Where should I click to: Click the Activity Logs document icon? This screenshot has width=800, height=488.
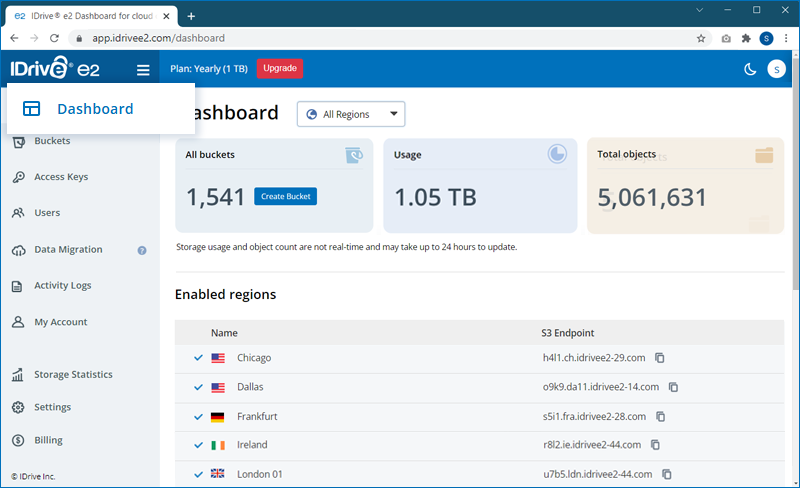click(17, 286)
